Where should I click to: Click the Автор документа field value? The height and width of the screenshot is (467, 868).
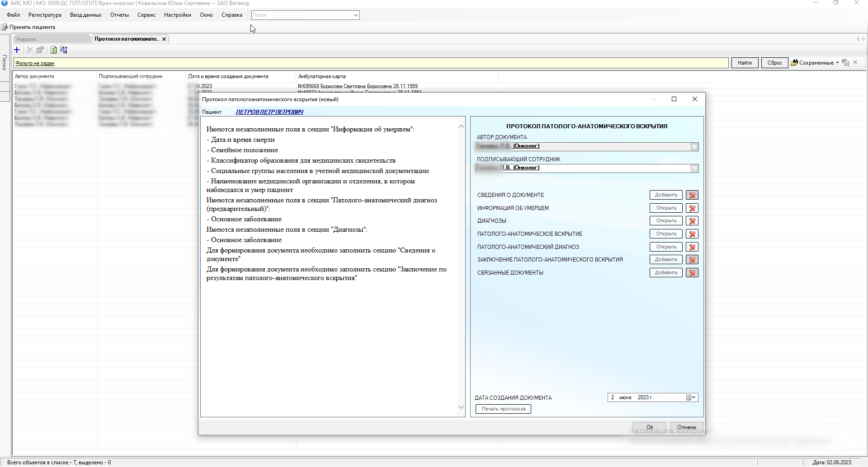click(583, 146)
